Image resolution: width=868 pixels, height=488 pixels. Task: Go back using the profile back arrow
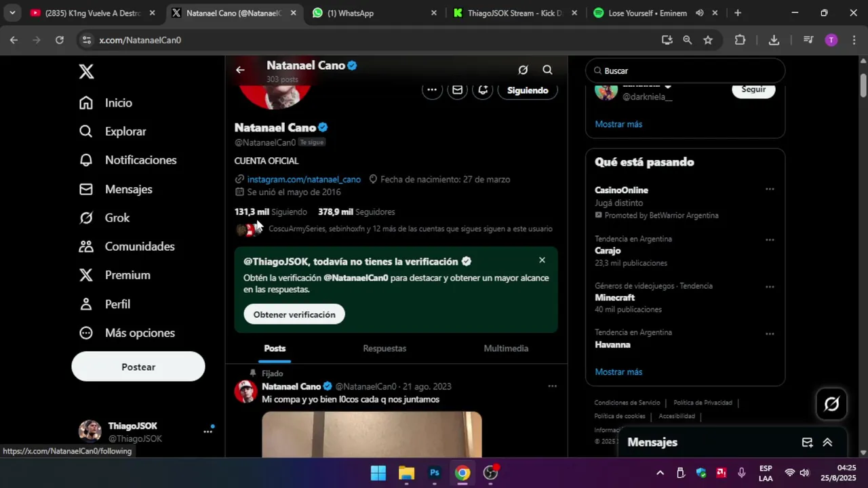pos(240,70)
